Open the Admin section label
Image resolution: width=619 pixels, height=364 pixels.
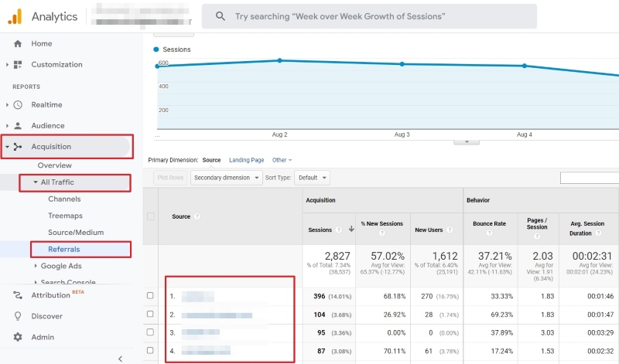[43, 337]
